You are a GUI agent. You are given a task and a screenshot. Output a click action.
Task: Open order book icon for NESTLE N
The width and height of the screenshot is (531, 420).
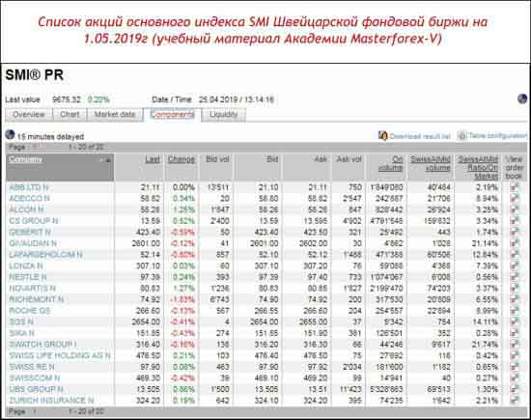(x=515, y=277)
